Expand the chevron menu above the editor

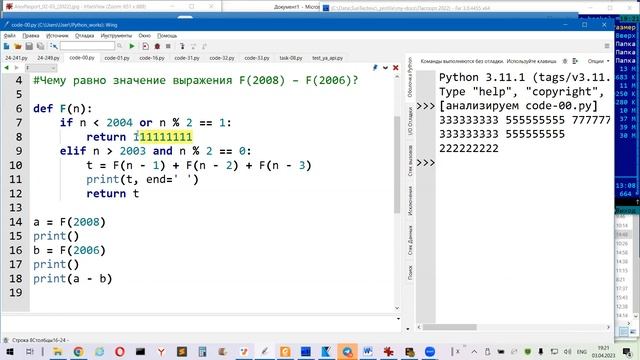(385, 68)
